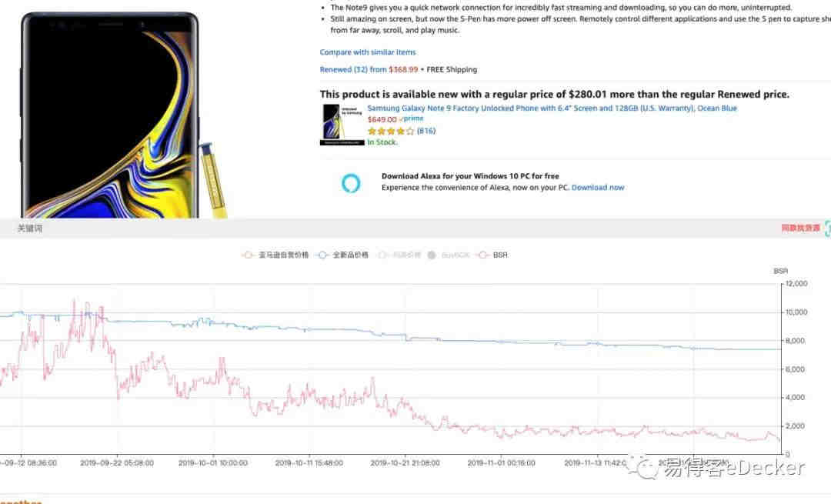Open the small Note 9 product thumbnail

(342, 125)
